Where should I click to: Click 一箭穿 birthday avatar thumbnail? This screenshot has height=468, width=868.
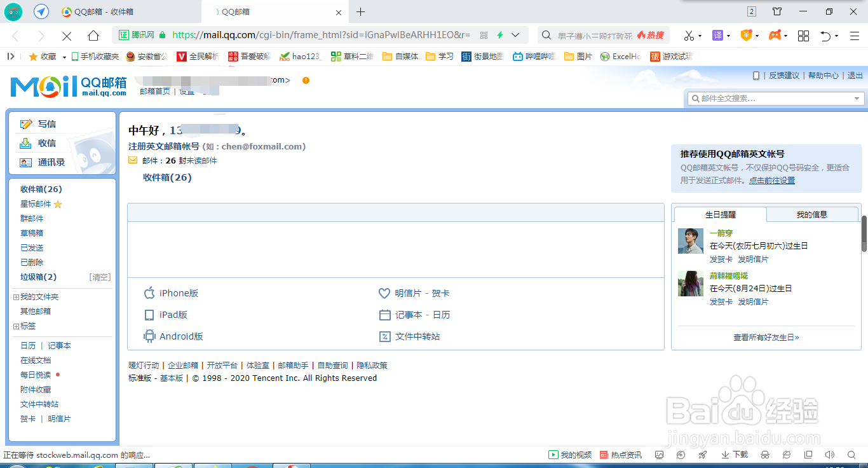click(x=691, y=241)
